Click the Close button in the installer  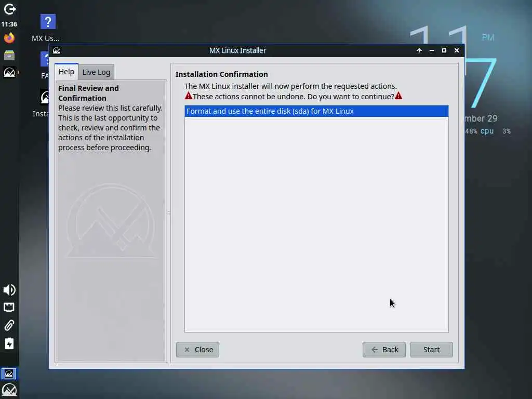(197, 350)
